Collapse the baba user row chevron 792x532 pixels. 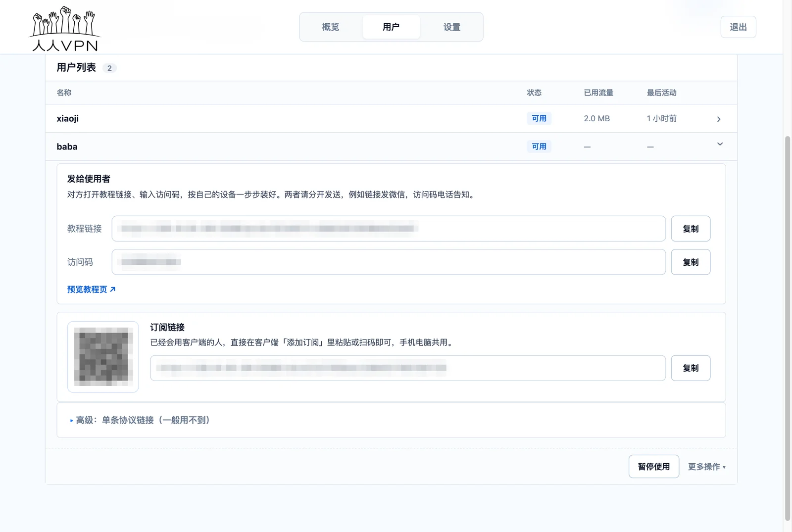tap(720, 144)
